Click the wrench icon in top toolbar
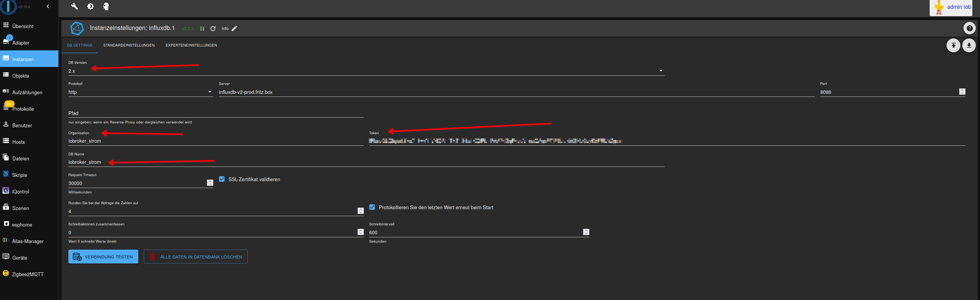The image size is (980, 300). coord(75,6)
